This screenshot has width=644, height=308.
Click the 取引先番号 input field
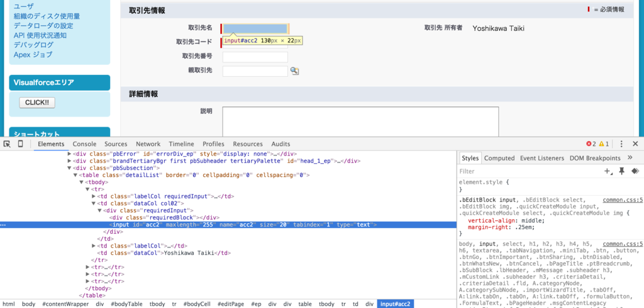(x=255, y=57)
